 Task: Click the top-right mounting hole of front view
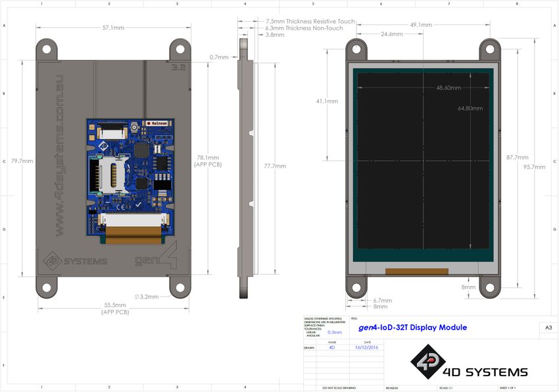tap(490, 49)
